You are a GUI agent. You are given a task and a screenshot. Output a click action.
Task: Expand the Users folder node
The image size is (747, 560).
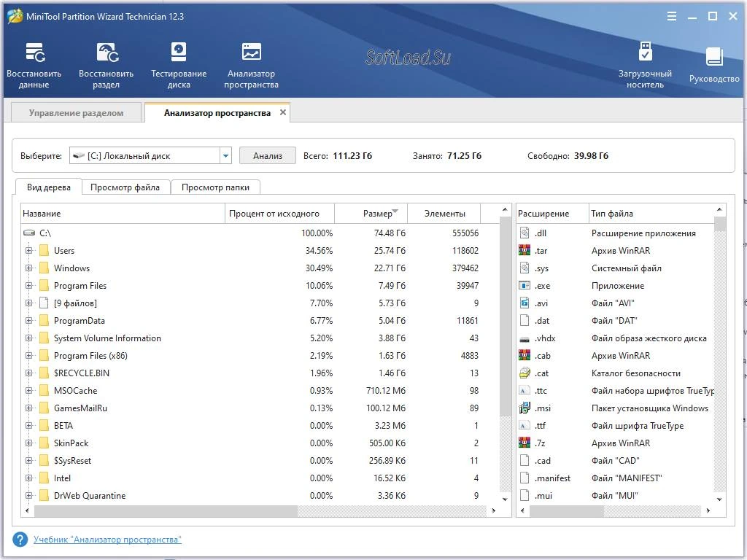coord(28,251)
